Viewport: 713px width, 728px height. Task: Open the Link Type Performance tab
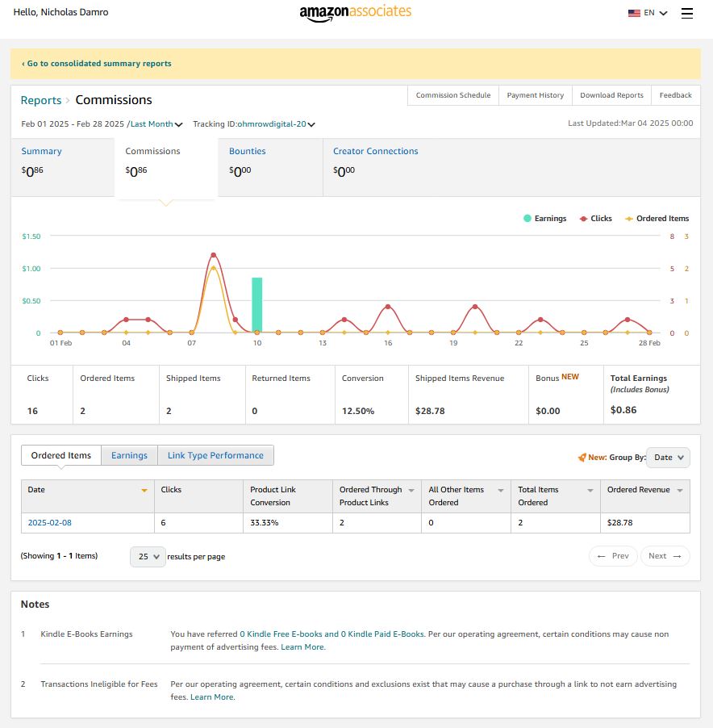click(215, 455)
